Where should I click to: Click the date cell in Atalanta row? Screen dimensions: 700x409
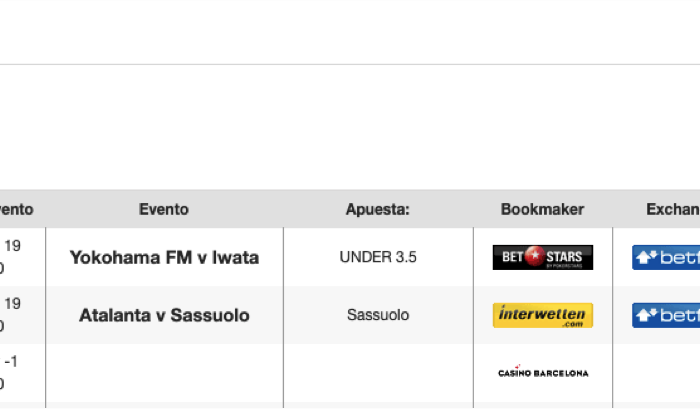(22, 315)
